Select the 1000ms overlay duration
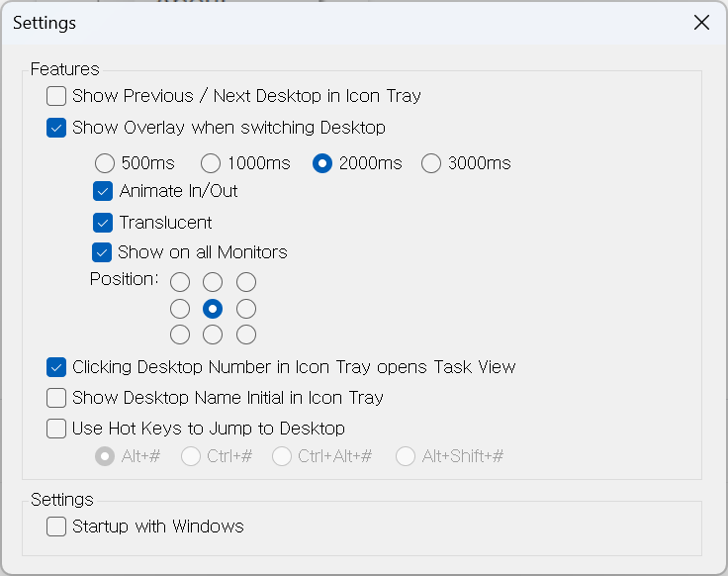This screenshot has height=576, width=728. pyautogui.click(x=211, y=163)
